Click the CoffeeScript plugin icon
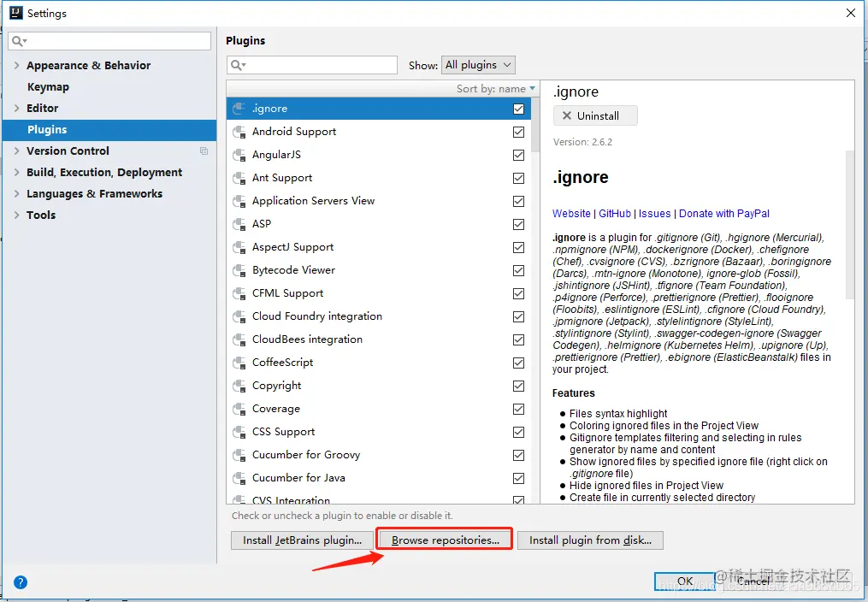 239,363
